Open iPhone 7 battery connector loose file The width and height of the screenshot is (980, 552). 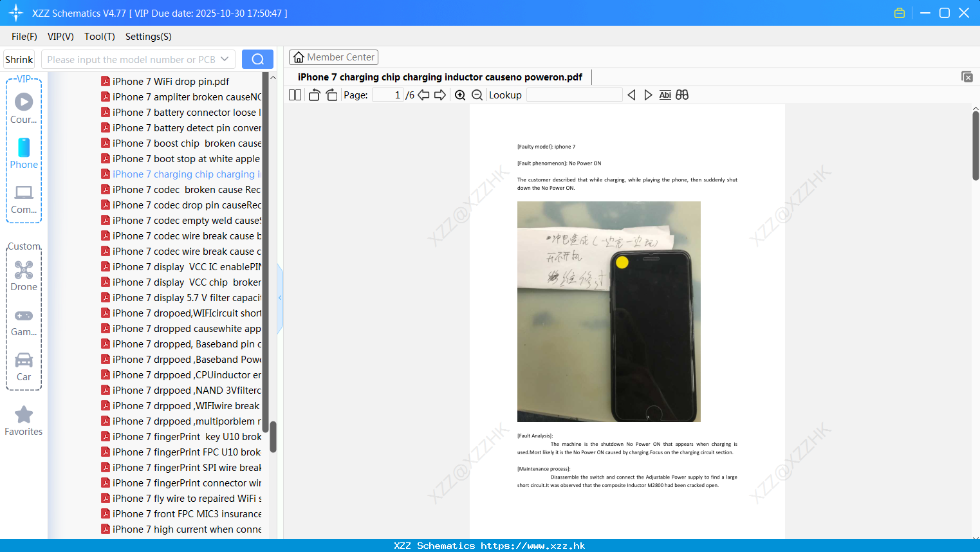(x=181, y=113)
